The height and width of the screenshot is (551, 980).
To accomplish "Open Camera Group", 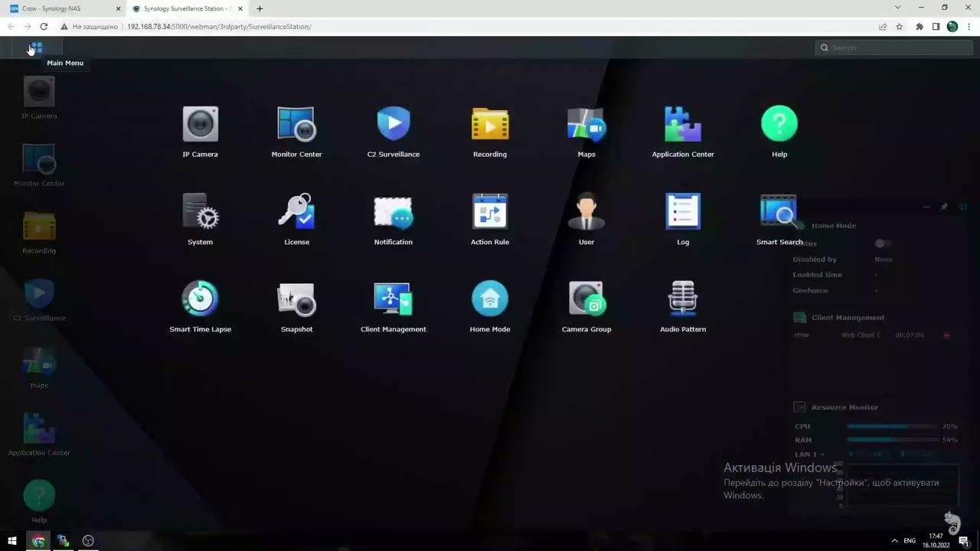I will 586,306.
